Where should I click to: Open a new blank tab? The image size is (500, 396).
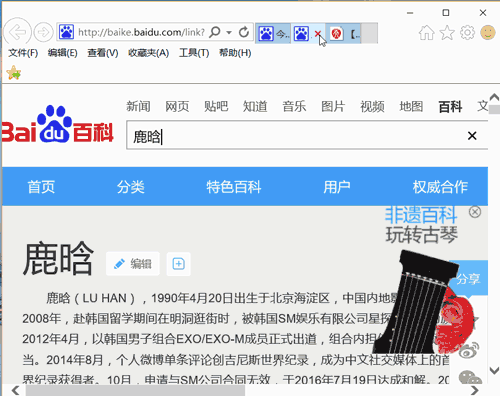click(x=369, y=33)
